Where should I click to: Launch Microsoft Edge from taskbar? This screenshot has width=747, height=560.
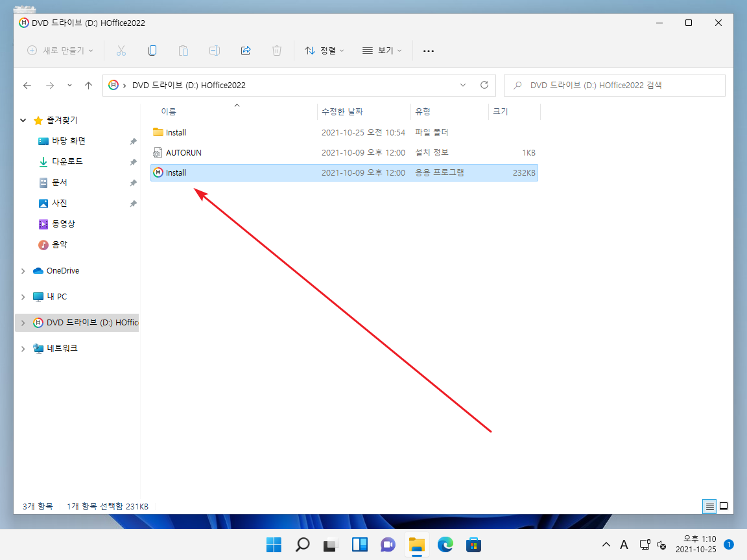(x=445, y=544)
